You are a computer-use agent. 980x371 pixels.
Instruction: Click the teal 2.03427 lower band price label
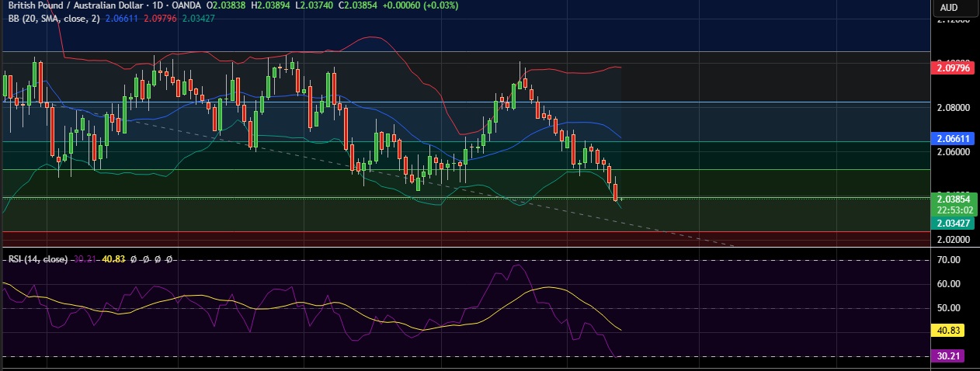(954, 223)
